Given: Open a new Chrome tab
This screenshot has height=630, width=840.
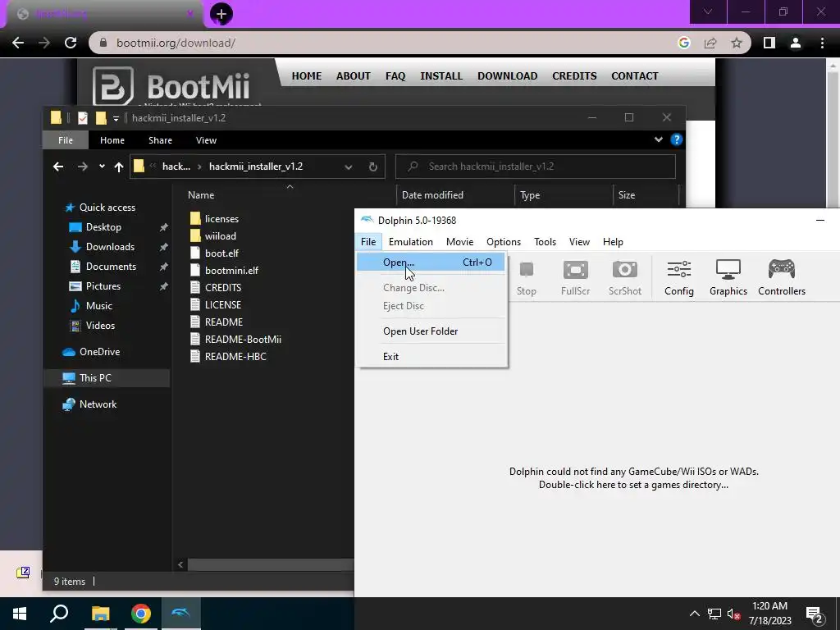Looking at the screenshot, I should [x=221, y=14].
